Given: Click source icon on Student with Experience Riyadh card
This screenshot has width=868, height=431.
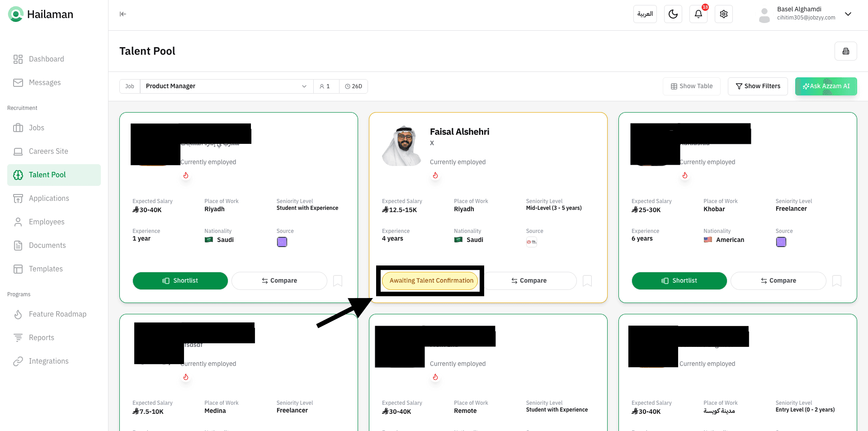Looking at the screenshot, I should pos(282,242).
